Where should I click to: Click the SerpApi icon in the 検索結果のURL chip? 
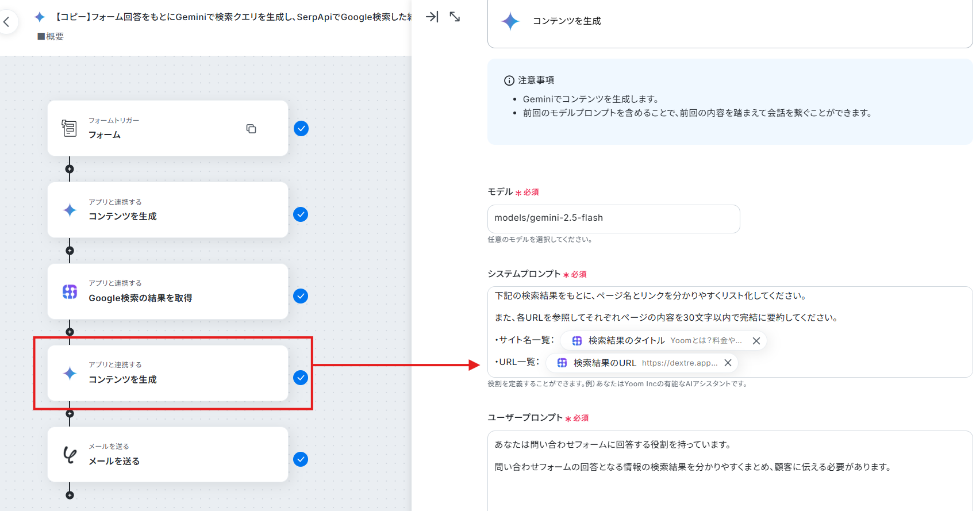tap(562, 363)
